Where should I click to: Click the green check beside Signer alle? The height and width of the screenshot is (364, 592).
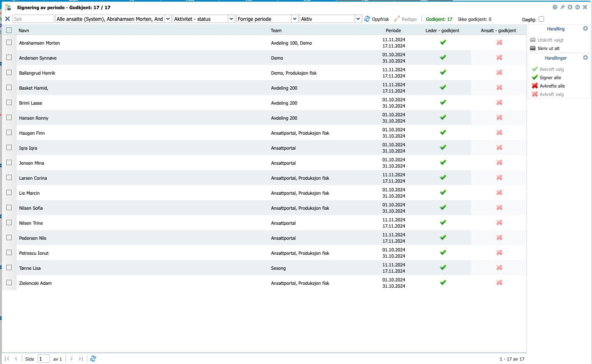pos(535,77)
